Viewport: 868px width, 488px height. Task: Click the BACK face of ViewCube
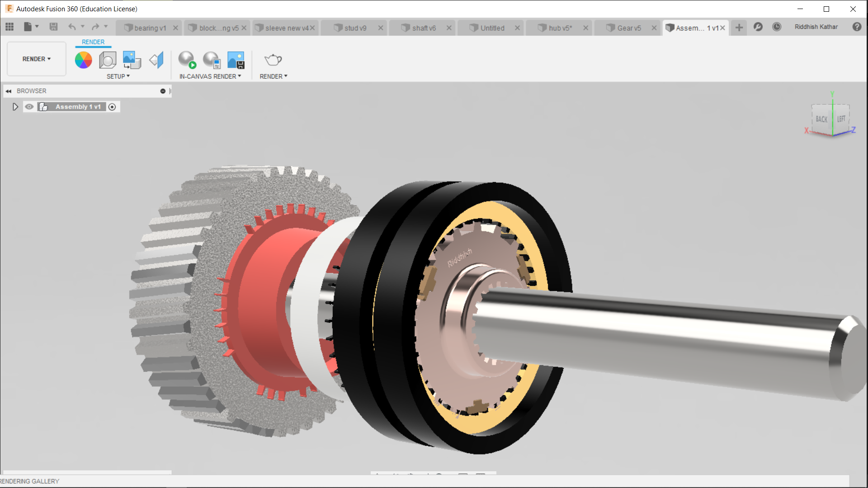pyautogui.click(x=821, y=119)
